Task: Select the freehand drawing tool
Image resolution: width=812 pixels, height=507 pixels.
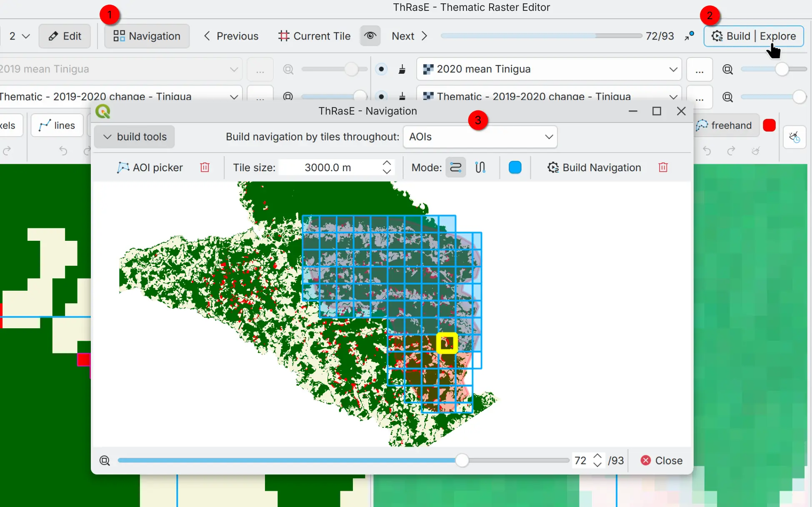Action: [x=724, y=125]
